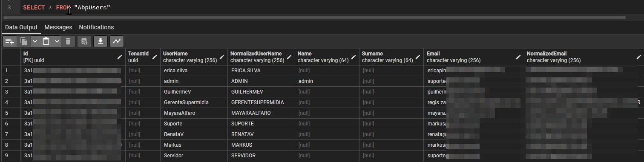Click the pencil icon in Name column header

coord(354,57)
